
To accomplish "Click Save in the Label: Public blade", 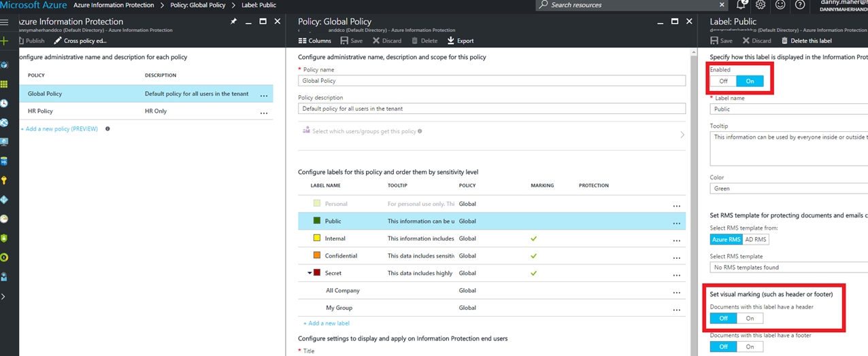I will click(x=721, y=41).
